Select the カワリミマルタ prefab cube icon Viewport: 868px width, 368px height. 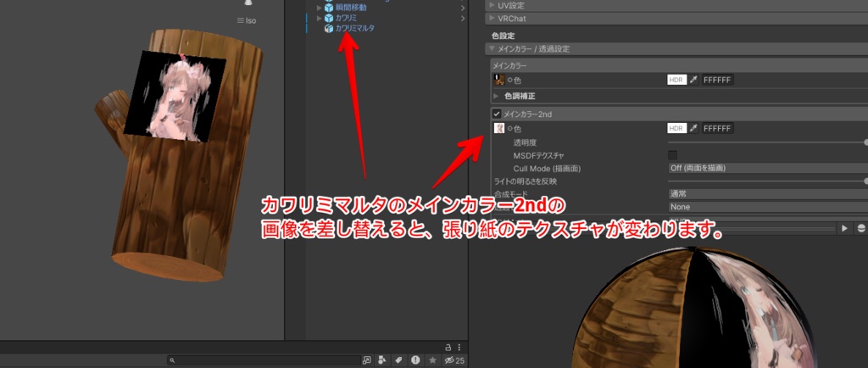click(x=329, y=28)
